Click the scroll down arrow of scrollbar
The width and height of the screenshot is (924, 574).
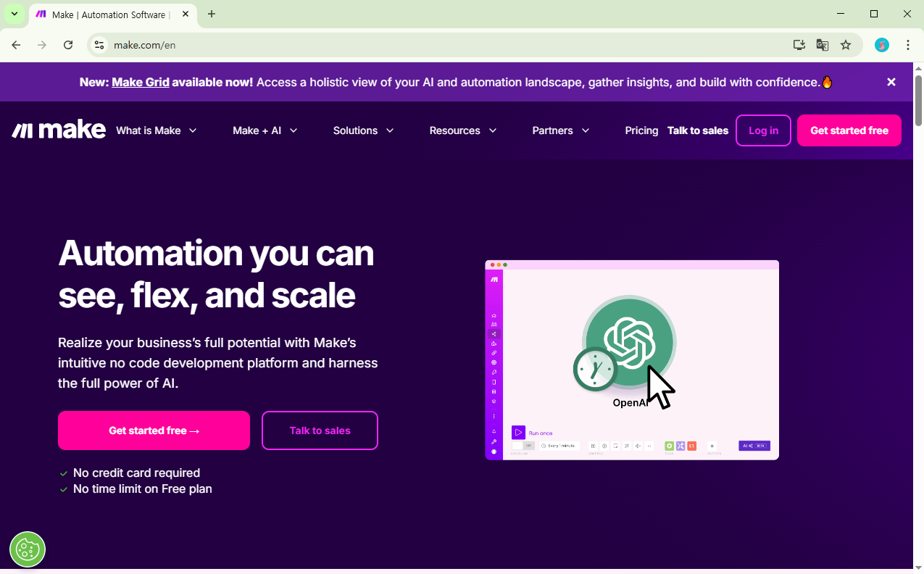click(918, 567)
